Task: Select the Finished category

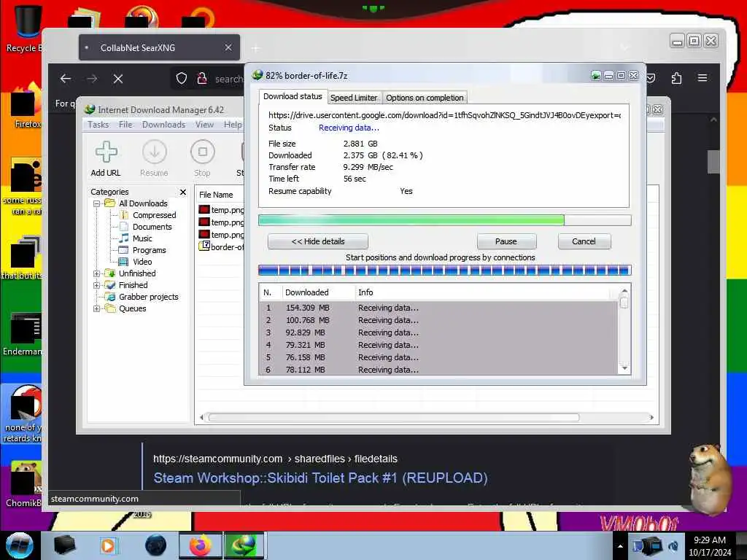Action: pos(133,285)
